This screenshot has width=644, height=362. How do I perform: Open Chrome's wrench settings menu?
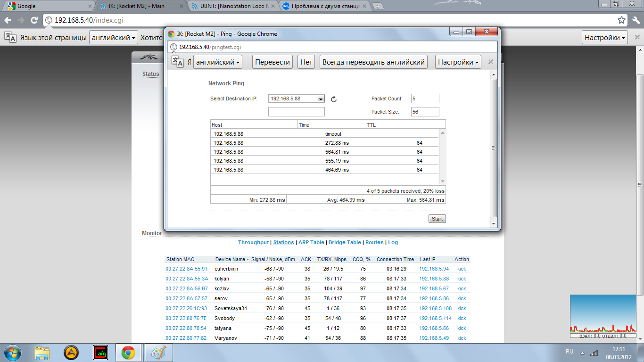click(x=635, y=20)
